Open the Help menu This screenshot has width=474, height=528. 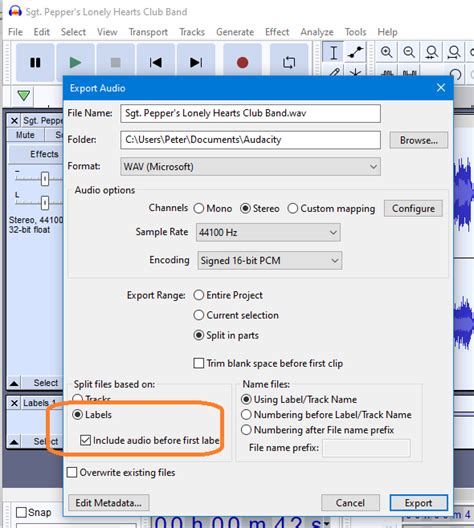click(x=387, y=32)
